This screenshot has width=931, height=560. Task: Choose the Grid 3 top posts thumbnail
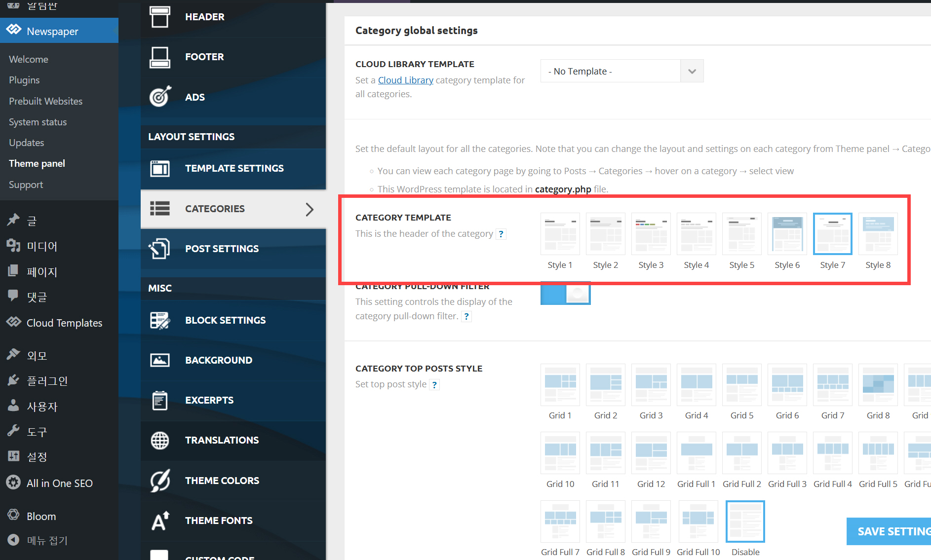[651, 385]
